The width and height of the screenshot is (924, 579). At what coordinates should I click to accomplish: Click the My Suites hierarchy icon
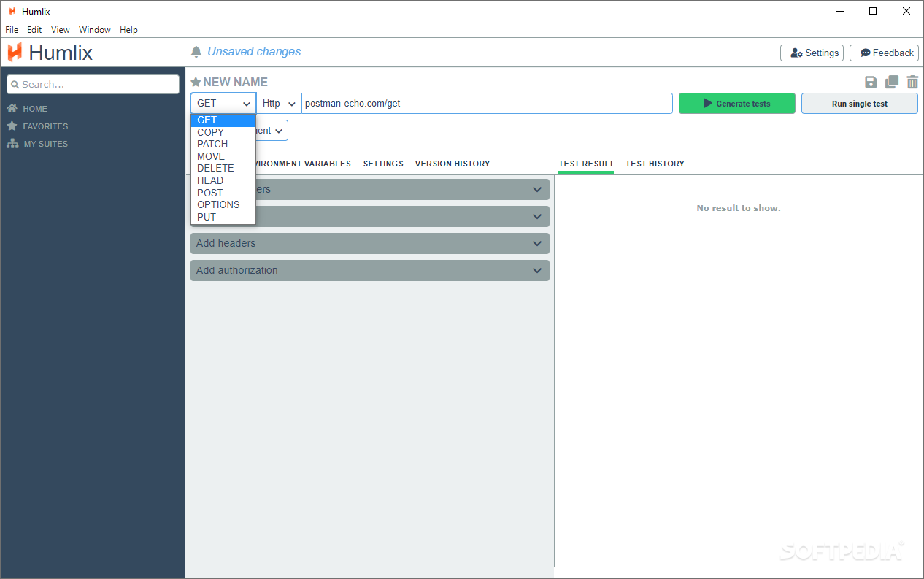[12, 144]
